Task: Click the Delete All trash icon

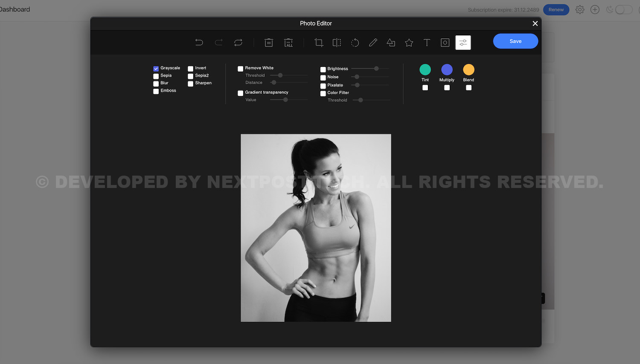Action: click(289, 42)
